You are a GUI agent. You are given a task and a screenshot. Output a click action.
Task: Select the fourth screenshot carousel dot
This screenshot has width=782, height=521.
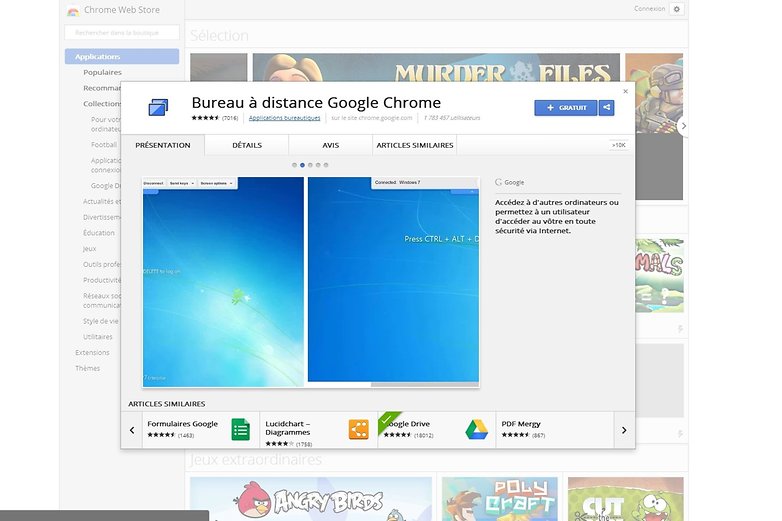318,165
